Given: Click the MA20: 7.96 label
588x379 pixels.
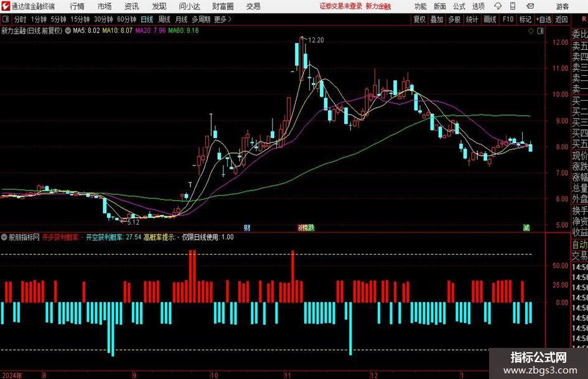Looking at the screenshot, I should click(151, 30).
